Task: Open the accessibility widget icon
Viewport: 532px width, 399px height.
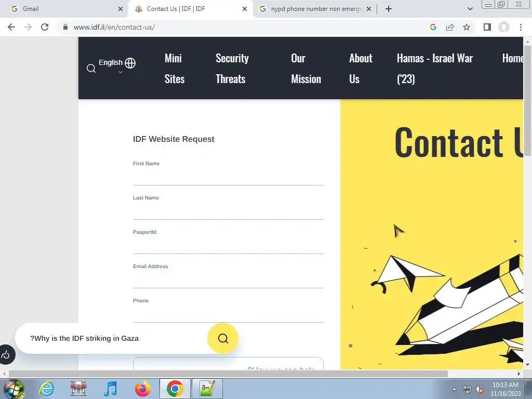Action: click(6, 355)
